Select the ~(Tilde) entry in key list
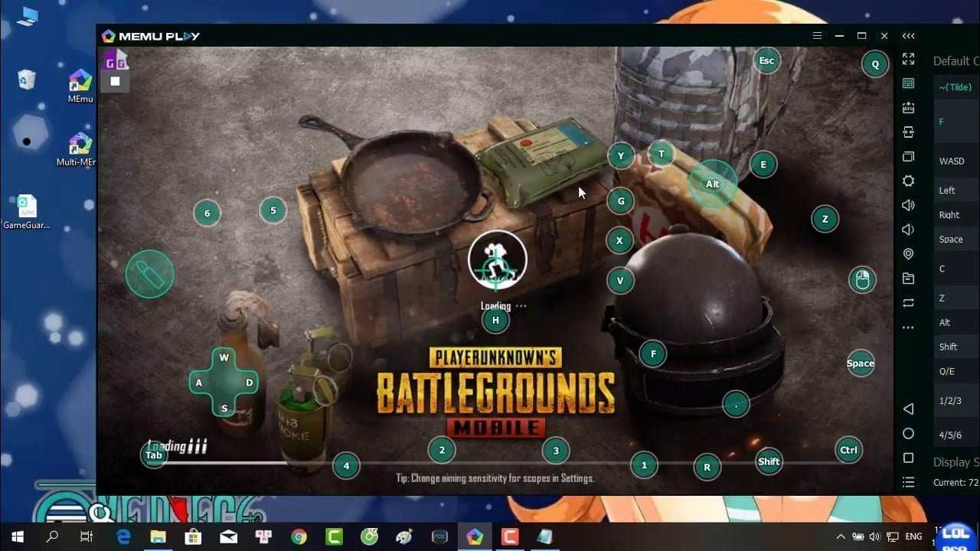The height and width of the screenshot is (551, 980). 957,87
